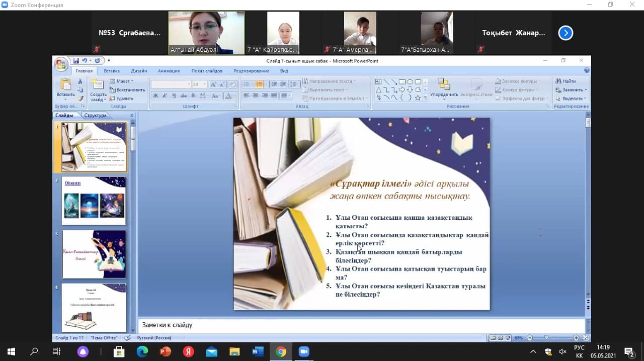Adjust the zoom slider in status bar
The height and width of the screenshot is (361, 644).
(x=546, y=338)
